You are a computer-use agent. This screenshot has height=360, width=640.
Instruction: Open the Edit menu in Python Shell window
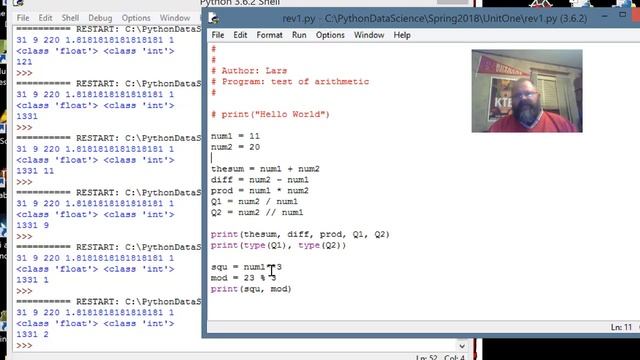point(45,18)
